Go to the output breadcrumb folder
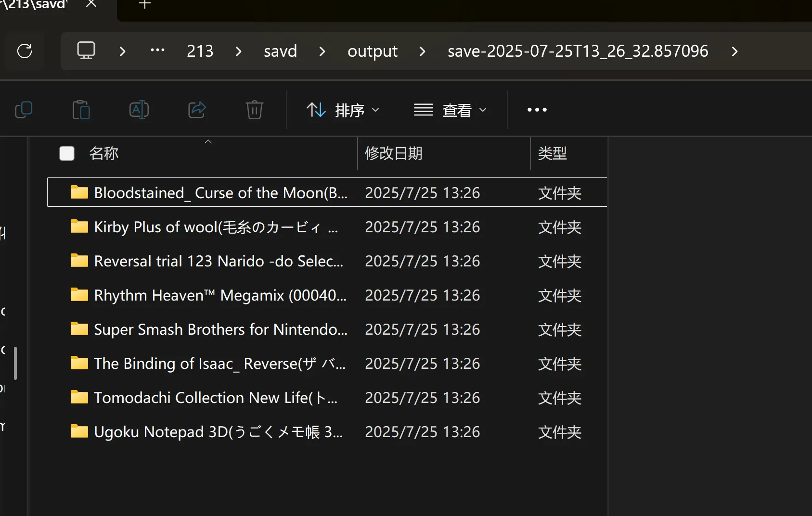The height and width of the screenshot is (516, 812). click(x=372, y=51)
